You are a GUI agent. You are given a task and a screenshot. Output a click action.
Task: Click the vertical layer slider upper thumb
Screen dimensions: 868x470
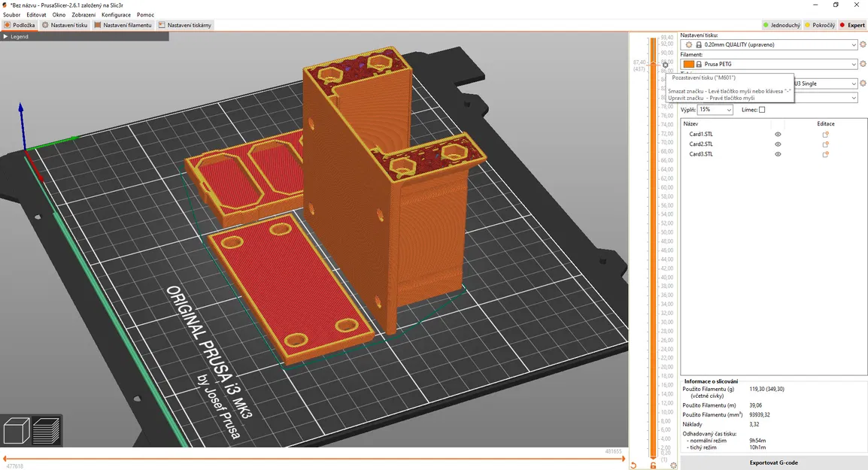653,64
